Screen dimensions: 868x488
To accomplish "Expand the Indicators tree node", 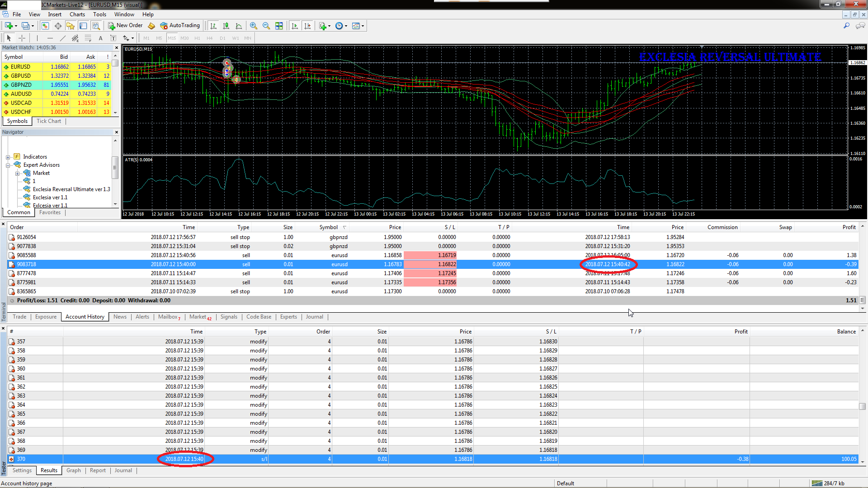I will (x=8, y=157).
